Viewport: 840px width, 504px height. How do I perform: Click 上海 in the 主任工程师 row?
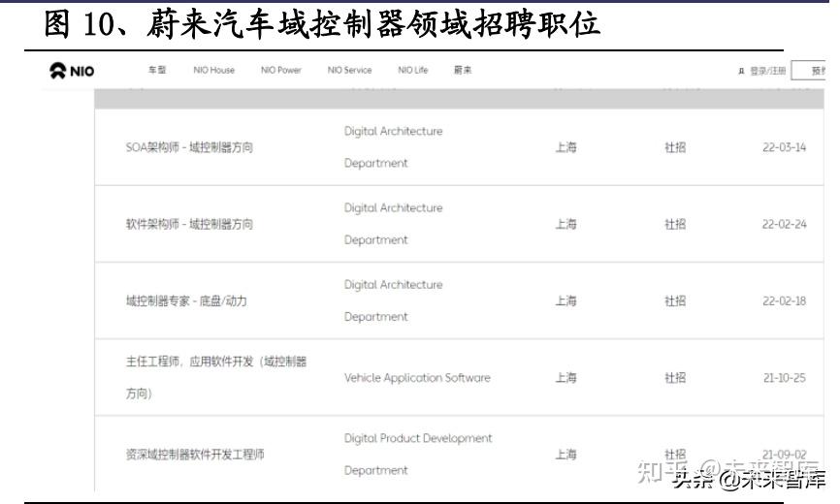(565, 378)
